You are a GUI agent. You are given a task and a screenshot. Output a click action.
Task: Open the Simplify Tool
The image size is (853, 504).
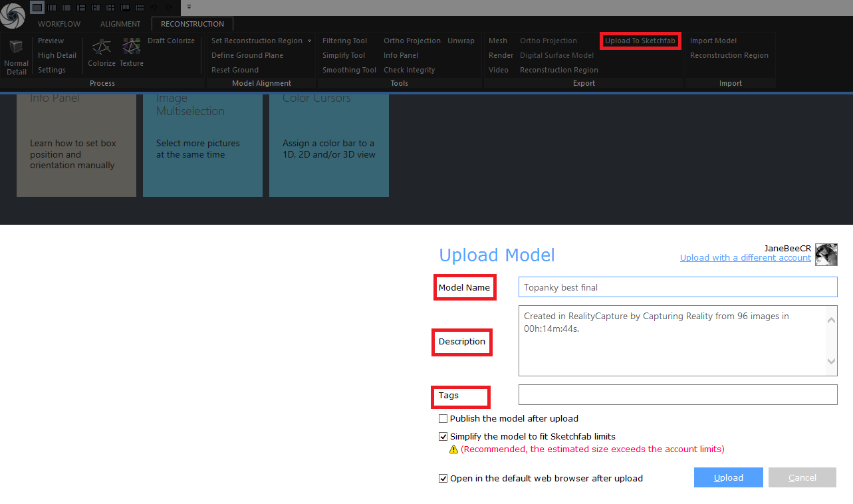(344, 55)
